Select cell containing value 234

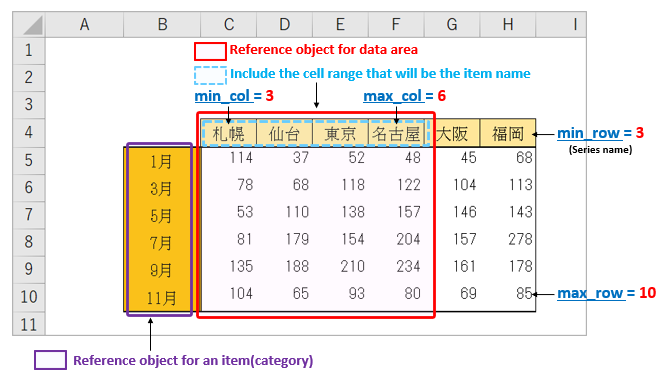pyautogui.click(x=396, y=266)
